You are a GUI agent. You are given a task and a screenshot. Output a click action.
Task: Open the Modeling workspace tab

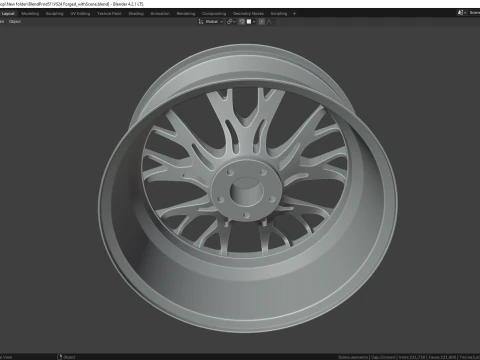point(30,14)
